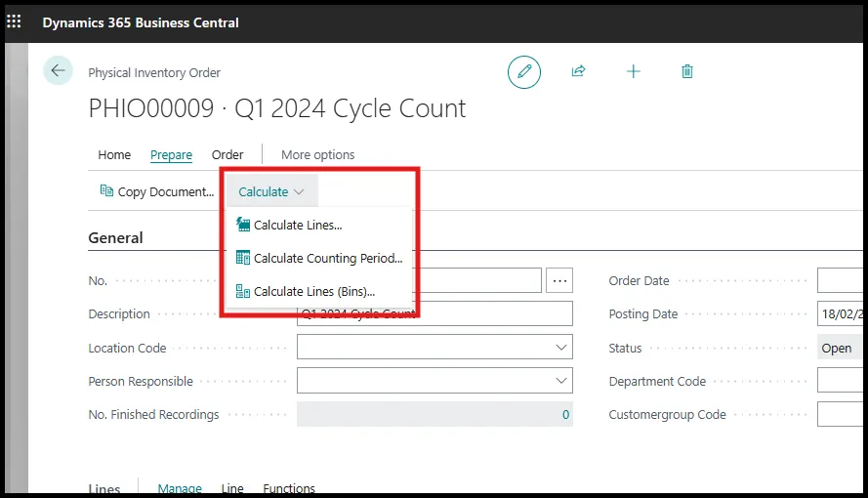Click the Department Code field
868x498 pixels.
(x=840, y=381)
